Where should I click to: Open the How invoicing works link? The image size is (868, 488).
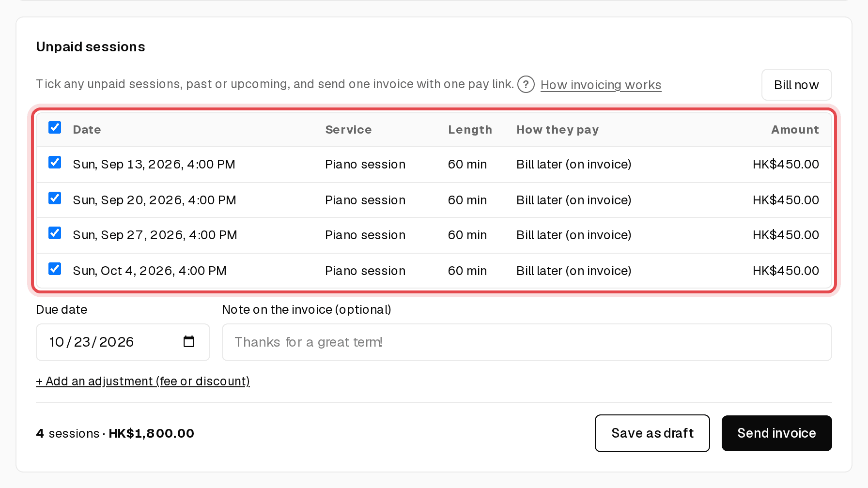tap(601, 85)
